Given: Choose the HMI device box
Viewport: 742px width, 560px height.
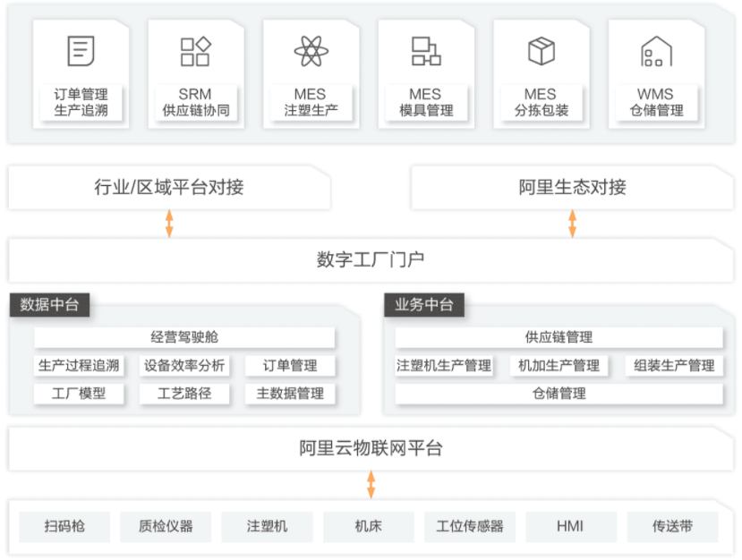Looking at the screenshot, I should (571, 526).
